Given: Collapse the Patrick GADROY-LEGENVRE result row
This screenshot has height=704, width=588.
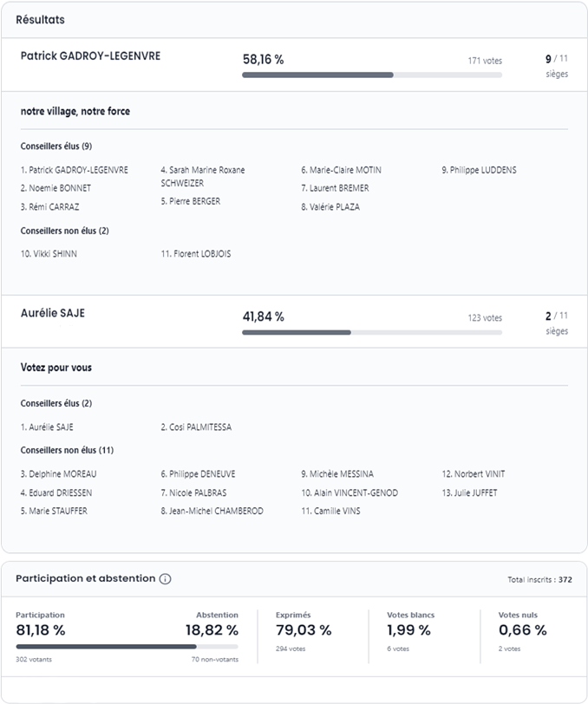Looking at the screenshot, I should (90, 56).
